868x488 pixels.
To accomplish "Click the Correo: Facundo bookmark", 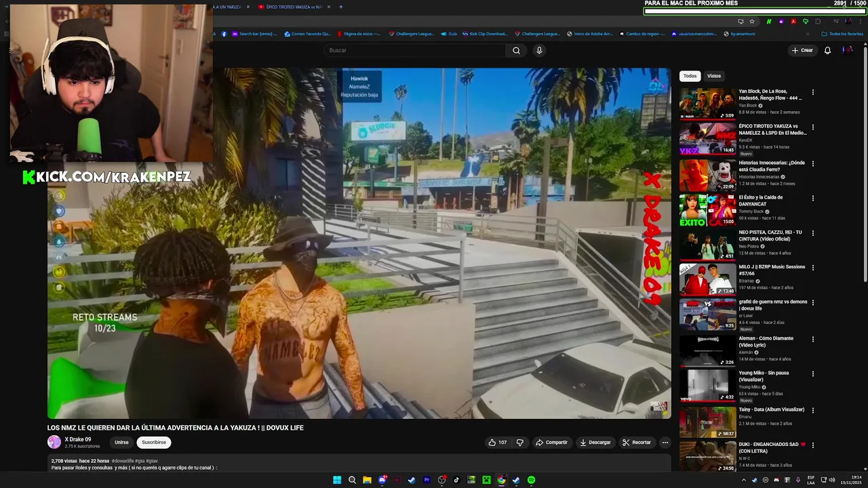I will (307, 34).
